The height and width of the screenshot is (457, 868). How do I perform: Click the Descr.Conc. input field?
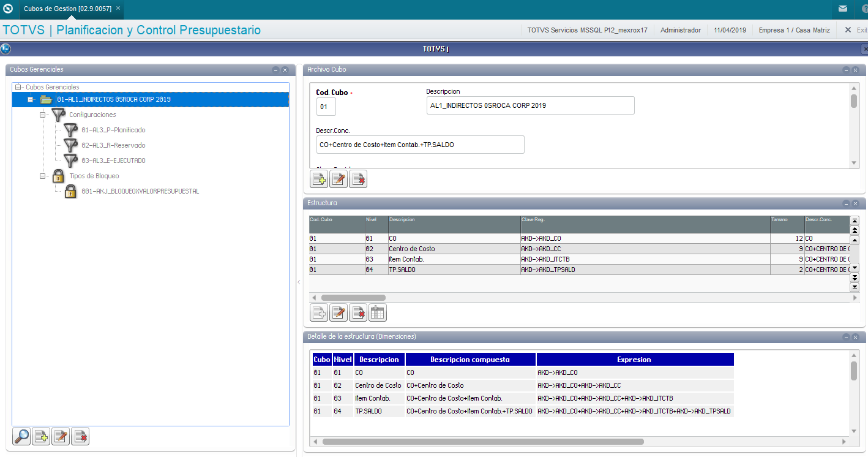[420, 145]
